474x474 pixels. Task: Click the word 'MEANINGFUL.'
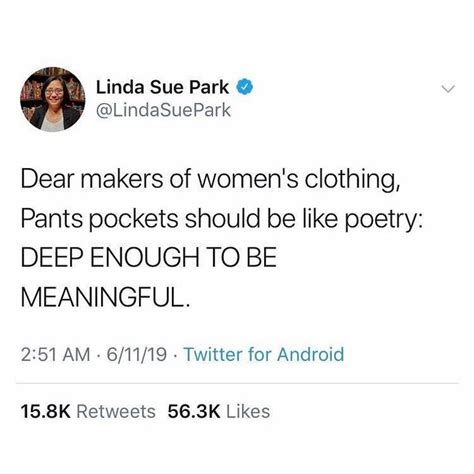tap(105, 297)
